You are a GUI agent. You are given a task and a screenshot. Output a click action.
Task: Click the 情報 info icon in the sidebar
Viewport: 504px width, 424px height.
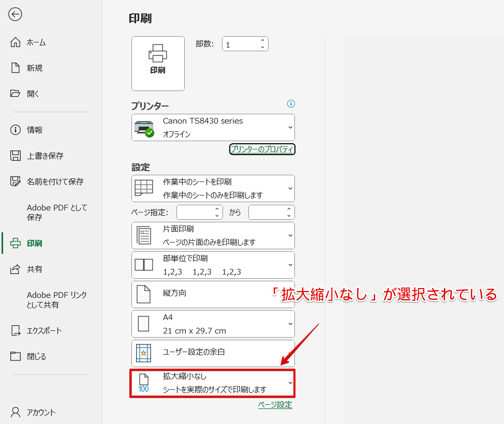16,130
